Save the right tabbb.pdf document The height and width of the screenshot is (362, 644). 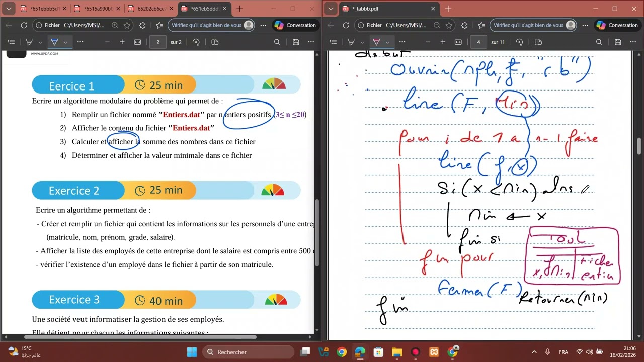point(618,42)
